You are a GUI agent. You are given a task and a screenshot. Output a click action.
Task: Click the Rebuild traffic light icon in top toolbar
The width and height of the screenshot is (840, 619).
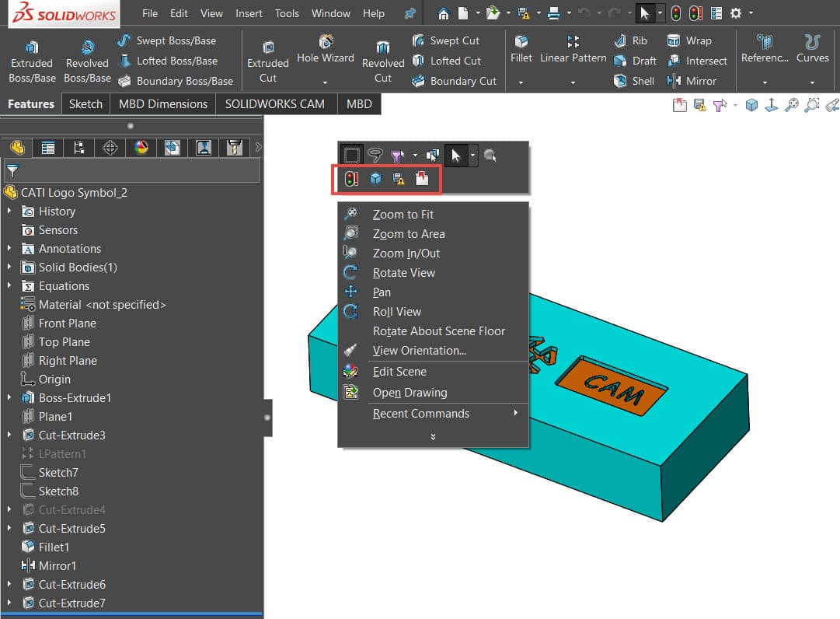coord(676,13)
